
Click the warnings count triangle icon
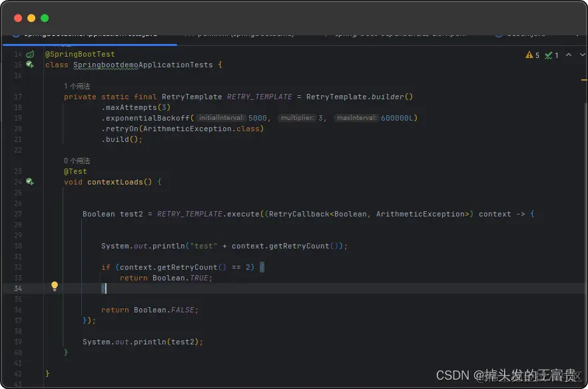tap(529, 55)
